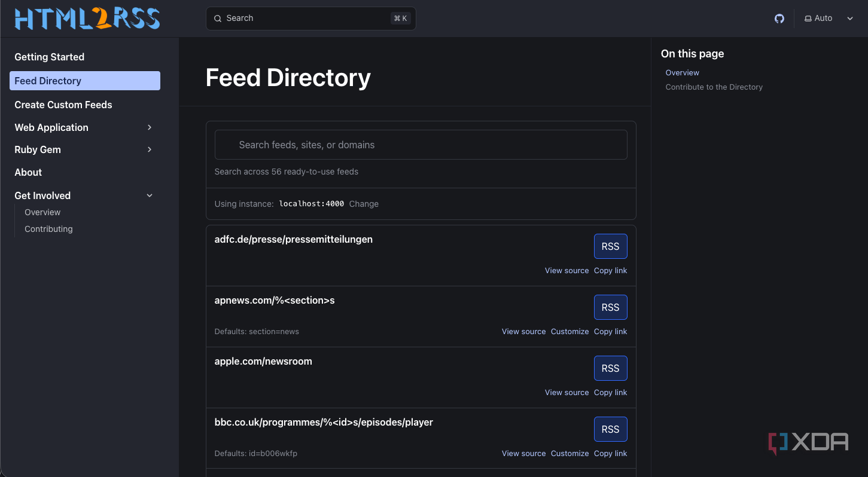Expand the Ruby Gem section chevron

(x=150, y=149)
